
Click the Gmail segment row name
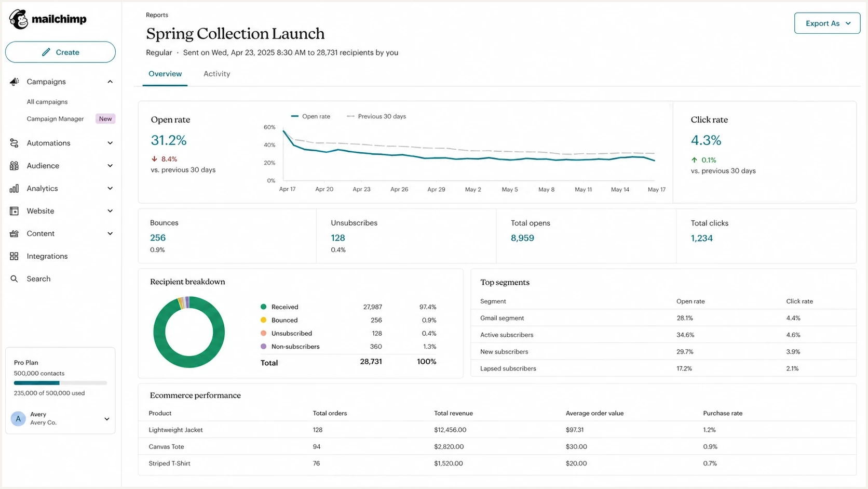click(502, 318)
